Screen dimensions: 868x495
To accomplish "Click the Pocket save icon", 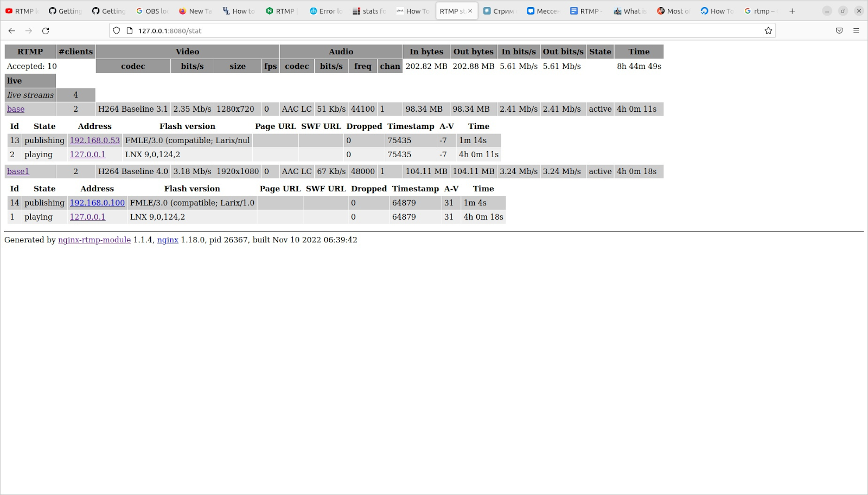I will click(839, 31).
